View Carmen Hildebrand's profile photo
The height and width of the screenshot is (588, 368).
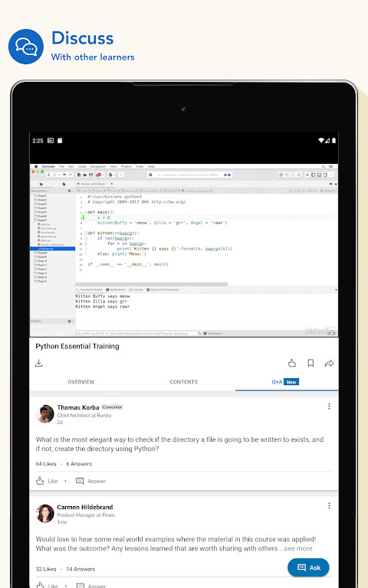point(45,514)
